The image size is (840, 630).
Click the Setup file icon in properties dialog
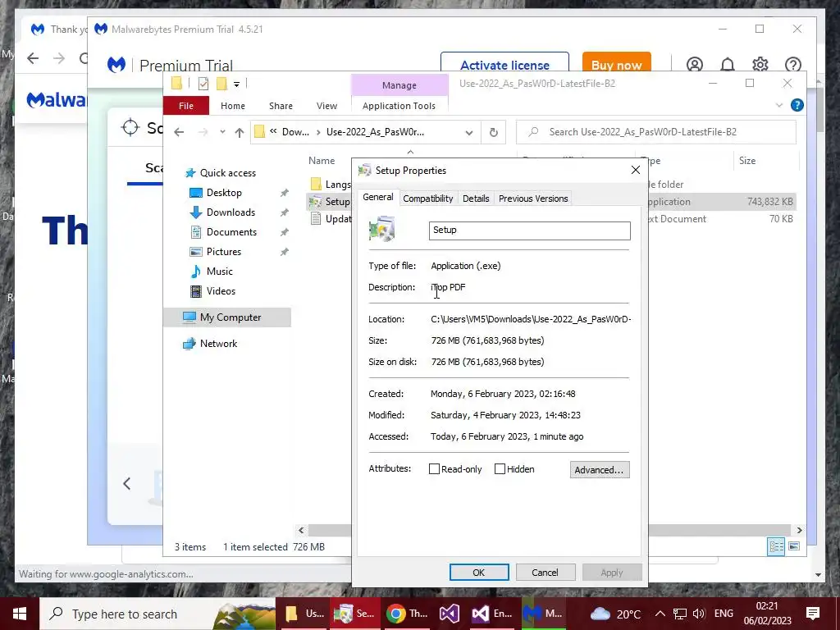381,230
